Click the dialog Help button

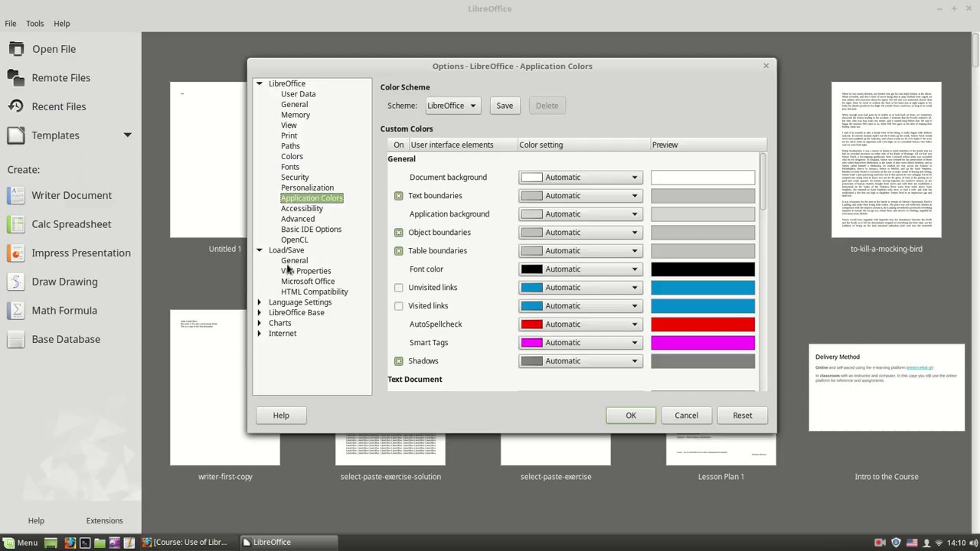pos(281,416)
